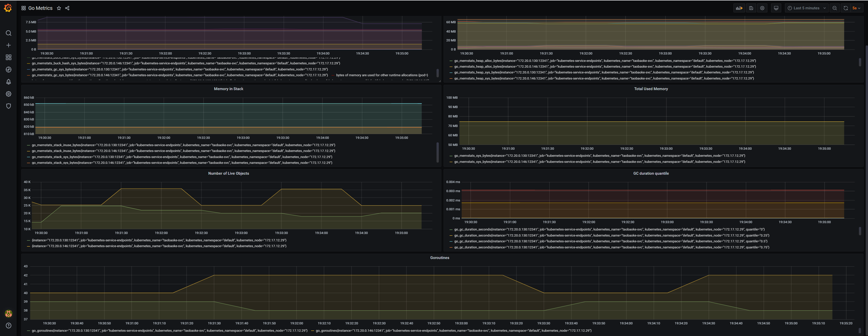This screenshot has height=336, width=868.
Task: Expand the 5s refresh interval dropdown
Action: tap(856, 8)
